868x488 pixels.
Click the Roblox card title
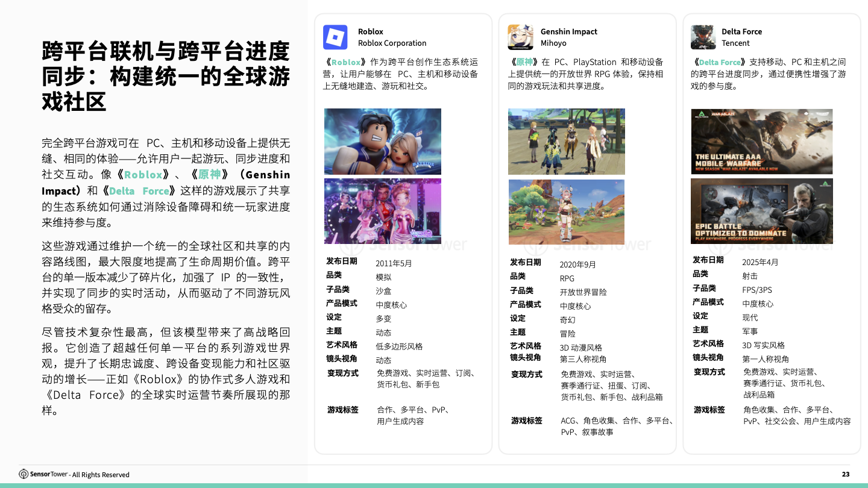coord(370,31)
